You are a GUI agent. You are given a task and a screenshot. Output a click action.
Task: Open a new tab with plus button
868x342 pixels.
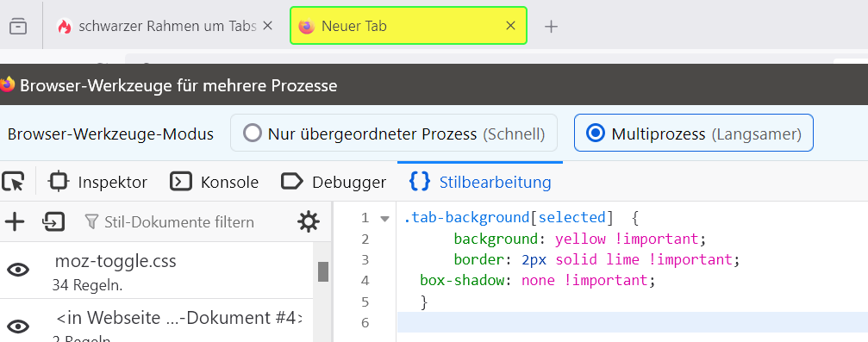pyautogui.click(x=551, y=26)
